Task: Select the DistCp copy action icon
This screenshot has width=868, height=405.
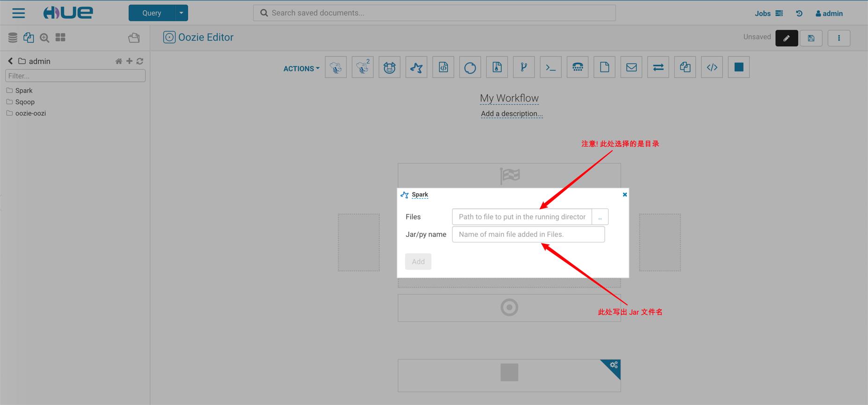Action: point(685,67)
